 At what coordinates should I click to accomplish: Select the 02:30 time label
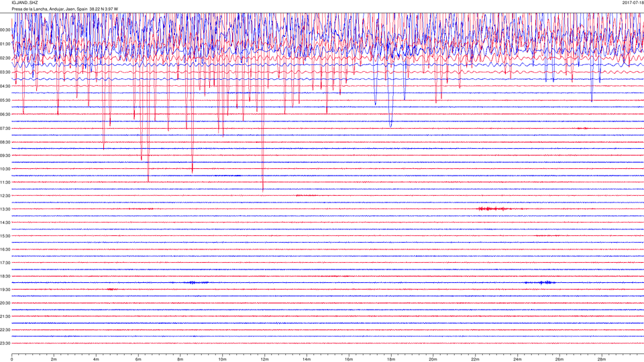[x=5, y=58]
